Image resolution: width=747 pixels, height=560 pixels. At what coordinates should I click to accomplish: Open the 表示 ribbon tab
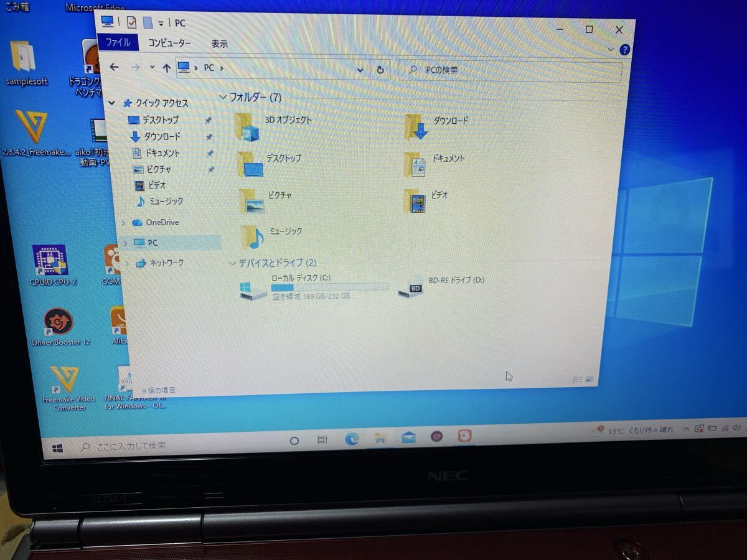pyautogui.click(x=219, y=44)
